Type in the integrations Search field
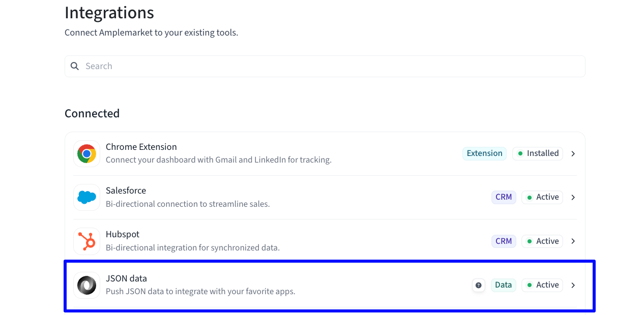 (x=331, y=66)
